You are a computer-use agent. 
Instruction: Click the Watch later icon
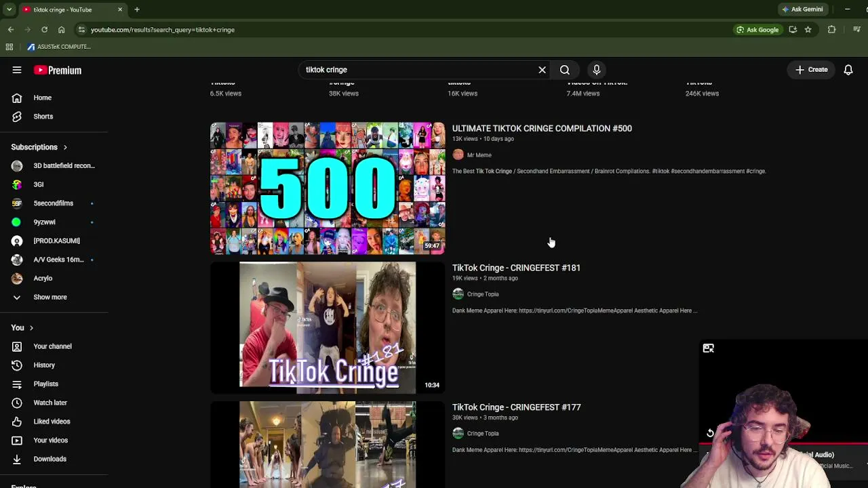tap(17, 403)
